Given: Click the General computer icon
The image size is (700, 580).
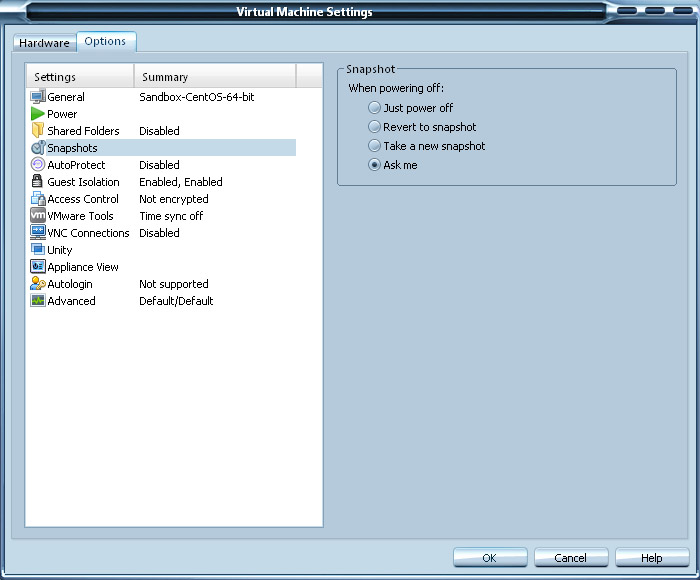Looking at the screenshot, I should pos(38,96).
